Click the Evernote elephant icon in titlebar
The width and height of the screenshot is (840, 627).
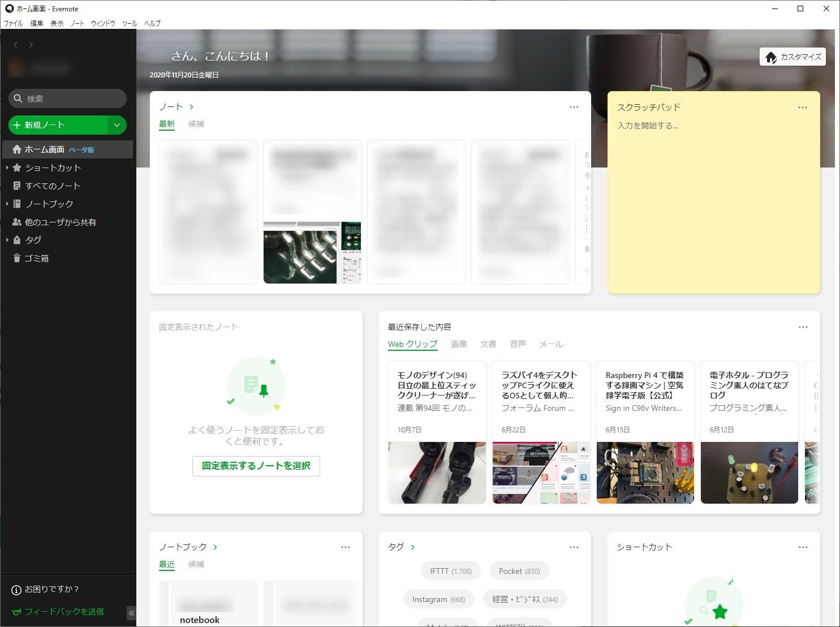point(9,8)
